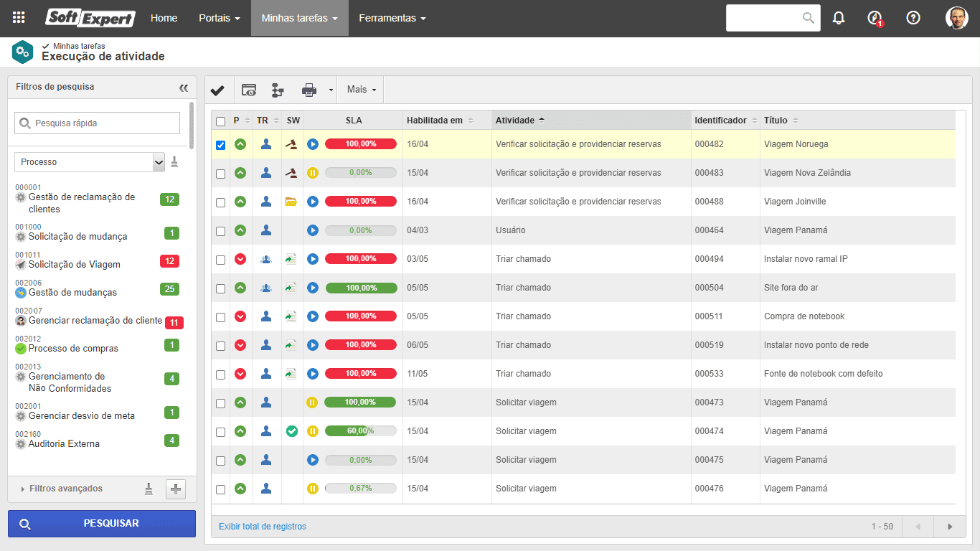
Task: Open the help question mark icon
Action: tap(913, 18)
